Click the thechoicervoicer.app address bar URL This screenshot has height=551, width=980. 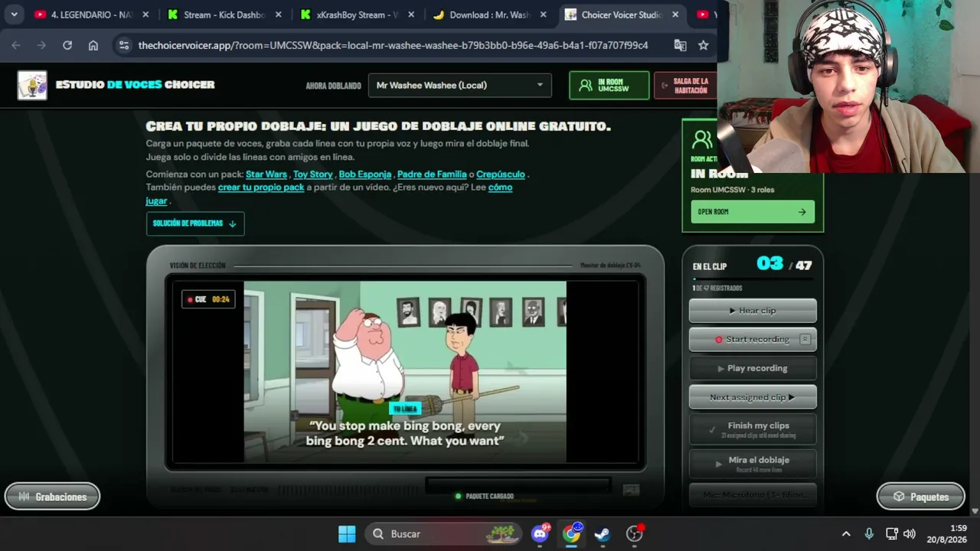click(x=393, y=45)
